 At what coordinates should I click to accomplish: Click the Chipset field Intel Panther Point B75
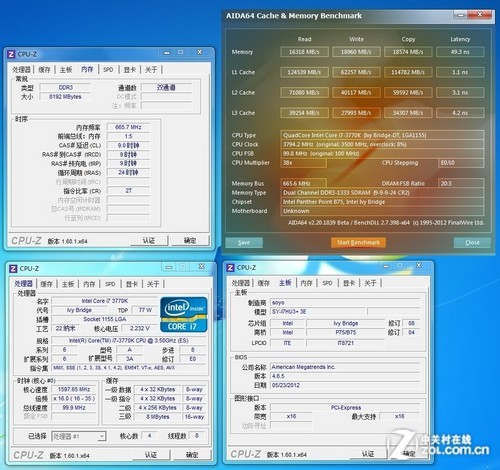pos(382,202)
